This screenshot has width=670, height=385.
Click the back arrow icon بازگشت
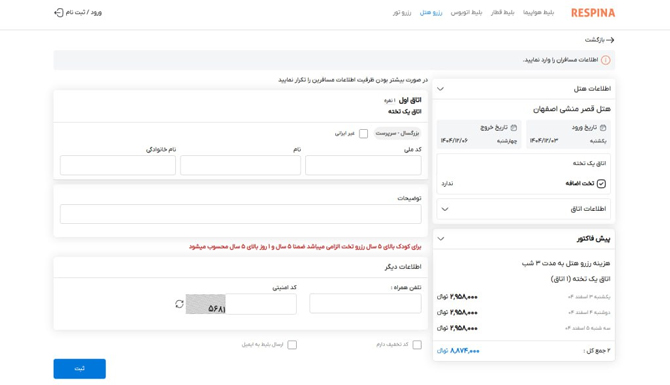(610, 40)
